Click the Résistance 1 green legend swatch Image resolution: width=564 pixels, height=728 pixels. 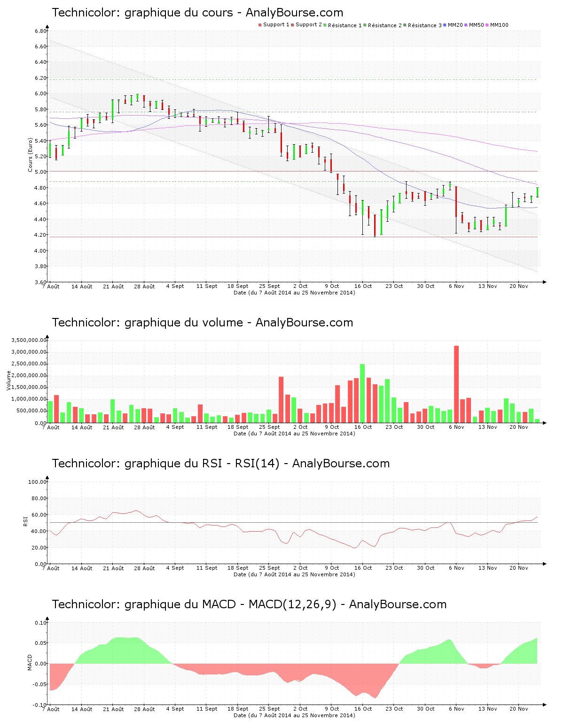(x=325, y=25)
